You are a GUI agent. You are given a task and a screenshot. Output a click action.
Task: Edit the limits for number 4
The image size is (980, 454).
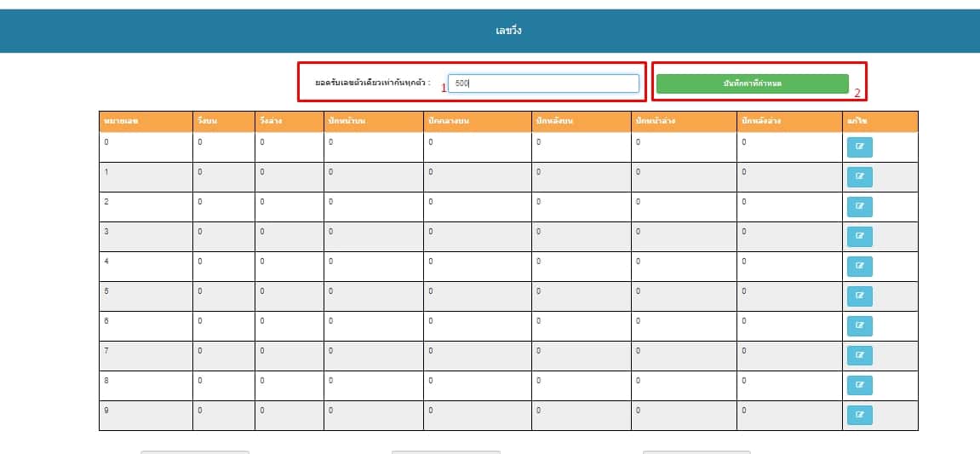coord(859,267)
